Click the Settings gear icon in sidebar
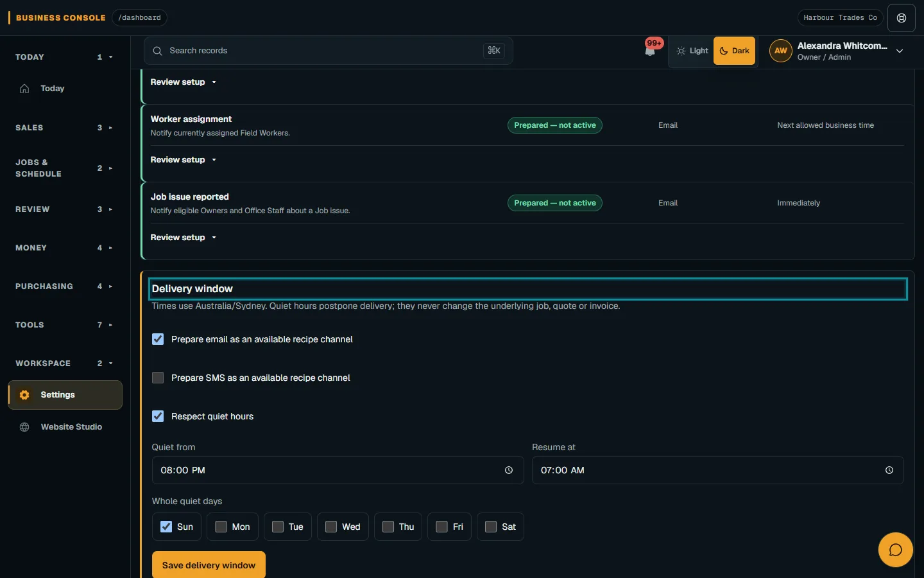Viewport: 924px width, 578px height. pyautogui.click(x=24, y=395)
